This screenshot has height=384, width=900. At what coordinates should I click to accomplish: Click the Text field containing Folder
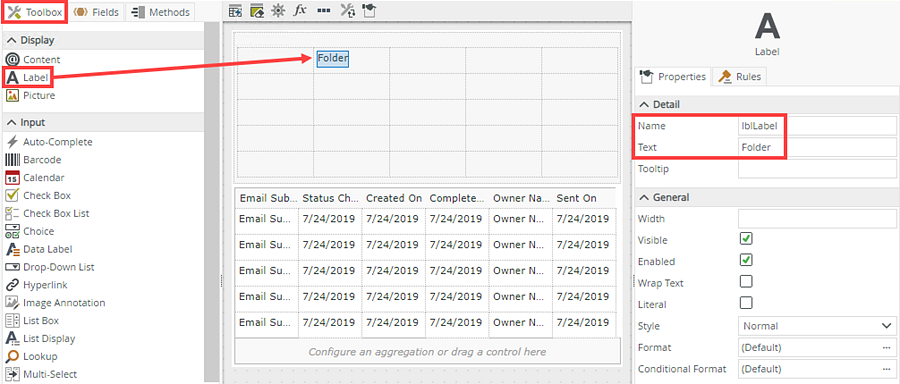point(817,148)
